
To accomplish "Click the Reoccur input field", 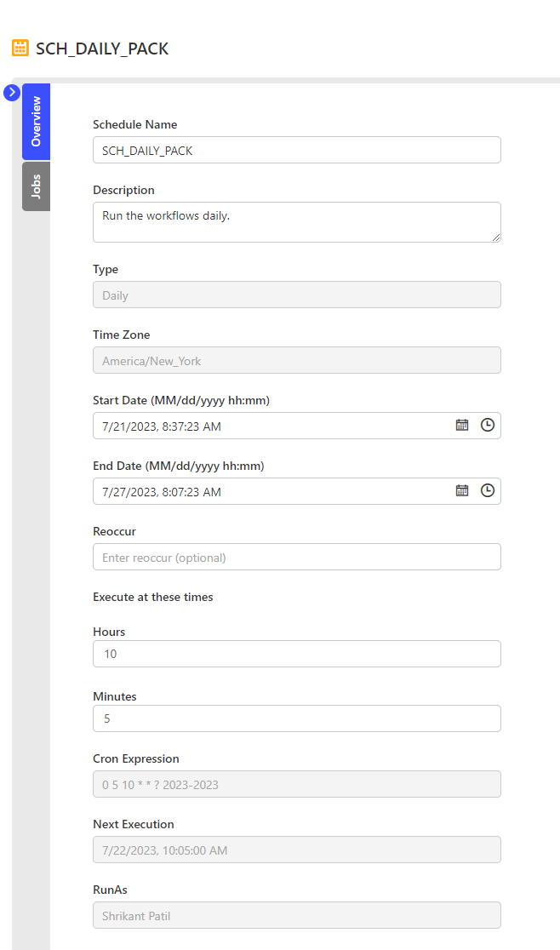I will coord(296,557).
